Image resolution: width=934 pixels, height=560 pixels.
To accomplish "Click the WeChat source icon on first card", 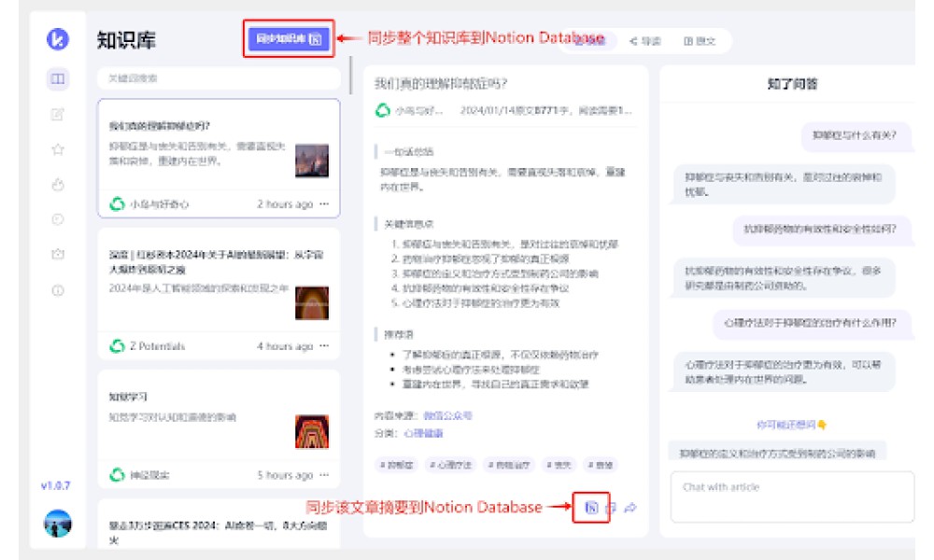I will coord(118,204).
